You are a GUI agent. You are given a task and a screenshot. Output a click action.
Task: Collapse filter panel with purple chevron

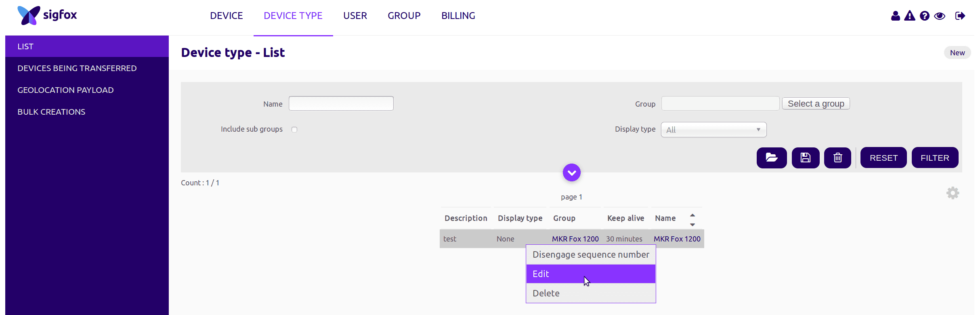point(571,173)
